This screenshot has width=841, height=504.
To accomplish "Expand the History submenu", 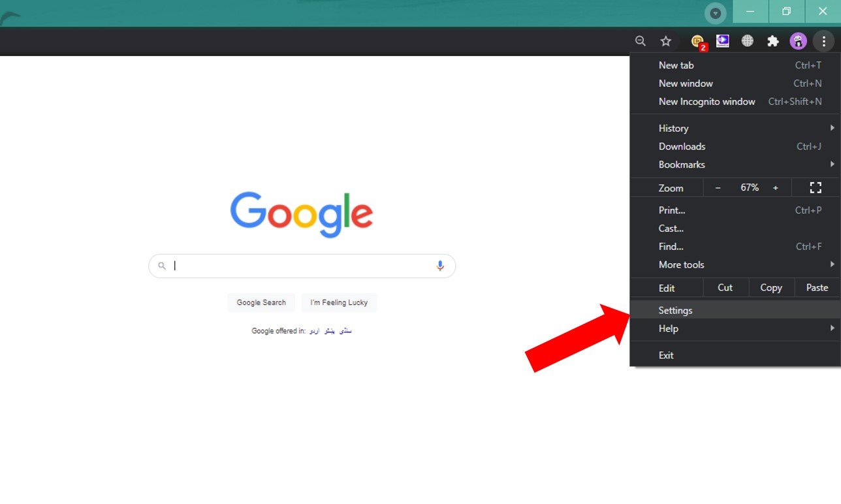I will pyautogui.click(x=735, y=129).
